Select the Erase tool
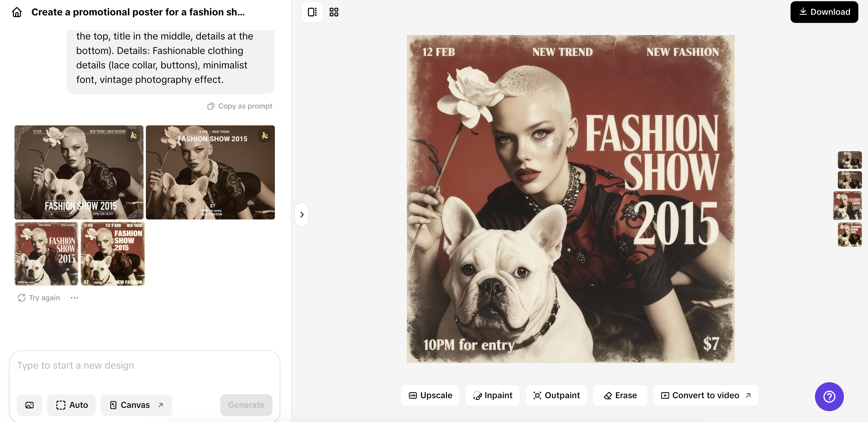868x422 pixels. point(620,395)
